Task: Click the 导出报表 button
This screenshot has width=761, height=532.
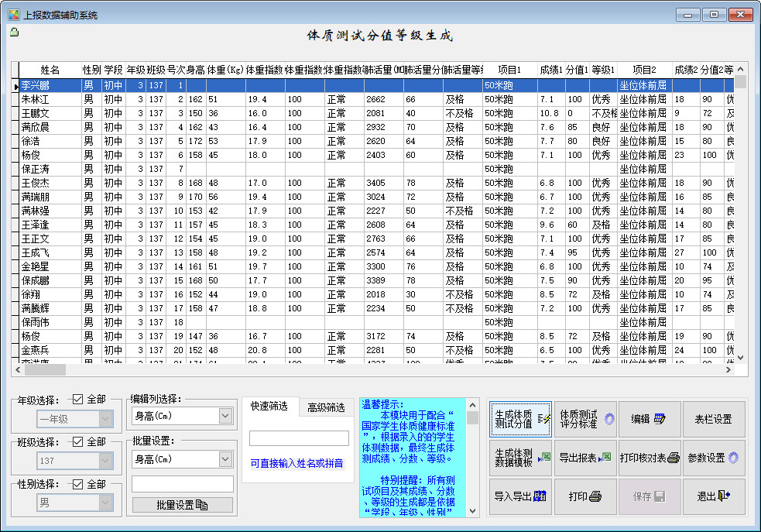Action: (x=585, y=458)
